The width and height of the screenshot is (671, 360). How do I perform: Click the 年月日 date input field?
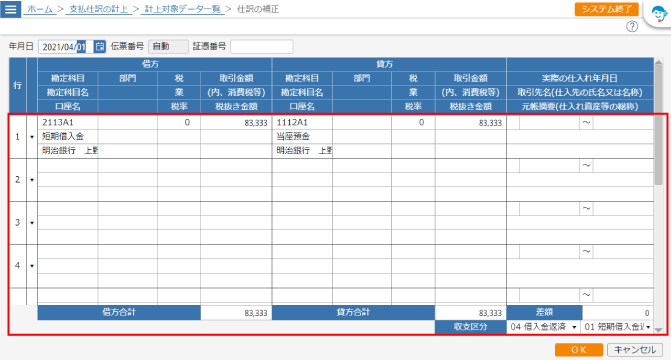tap(66, 47)
